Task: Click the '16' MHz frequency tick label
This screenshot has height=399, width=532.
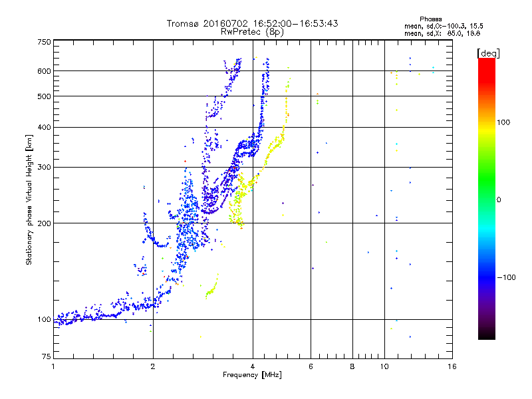Action: [452, 366]
